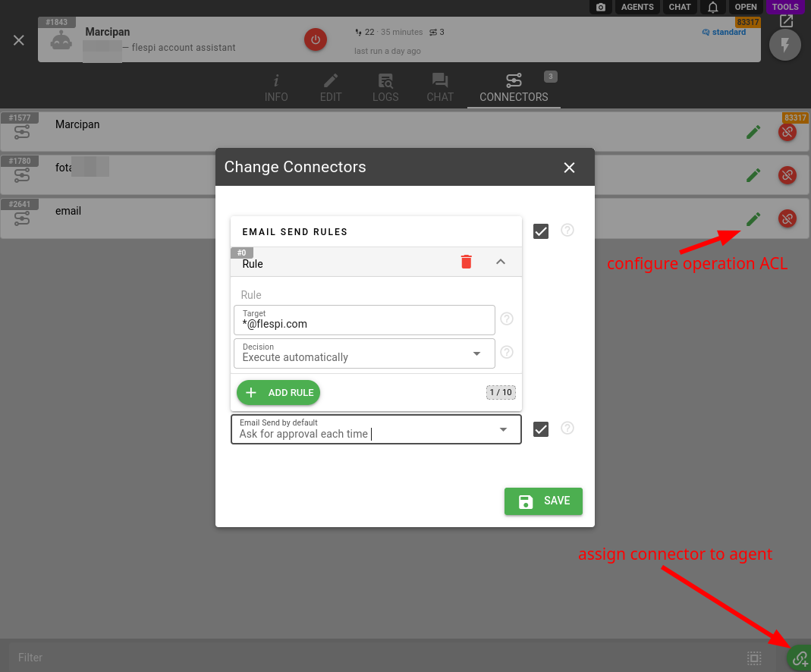The width and height of the screenshot is (811, 672).
Task: Click connector icon on email row #2641
Action: point(22,219)
